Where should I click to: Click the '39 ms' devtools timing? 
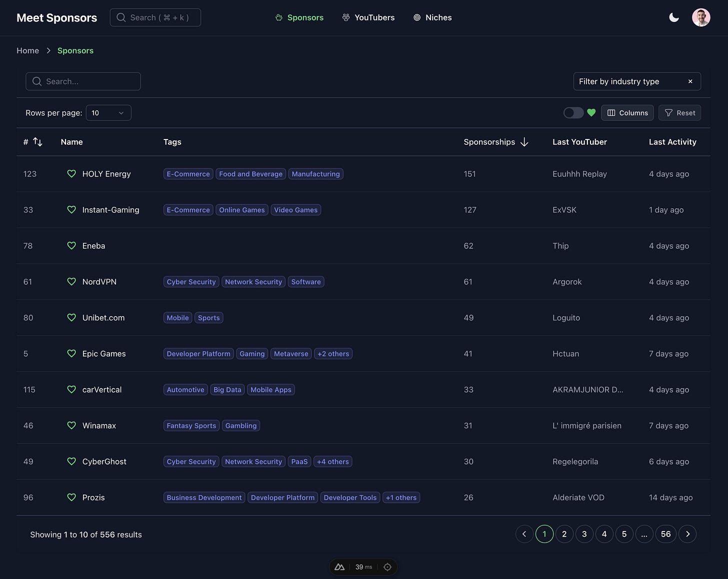[x=363, y=567]
